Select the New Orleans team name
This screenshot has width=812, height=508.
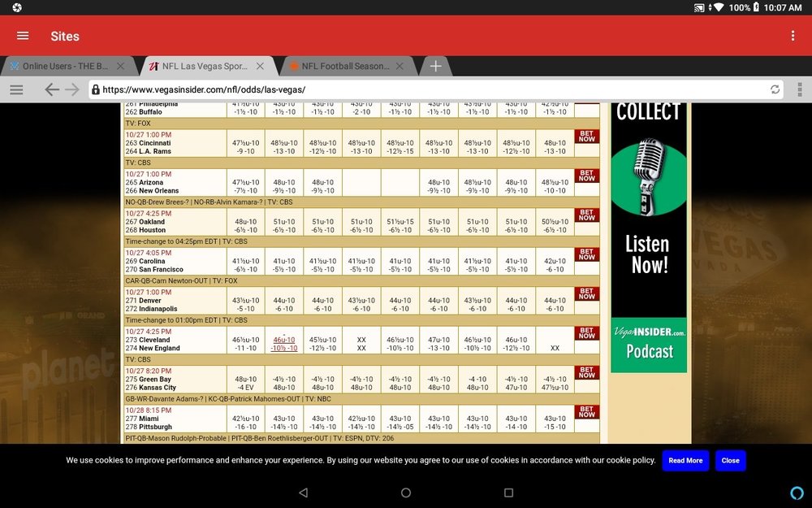[x=158, y=191]
